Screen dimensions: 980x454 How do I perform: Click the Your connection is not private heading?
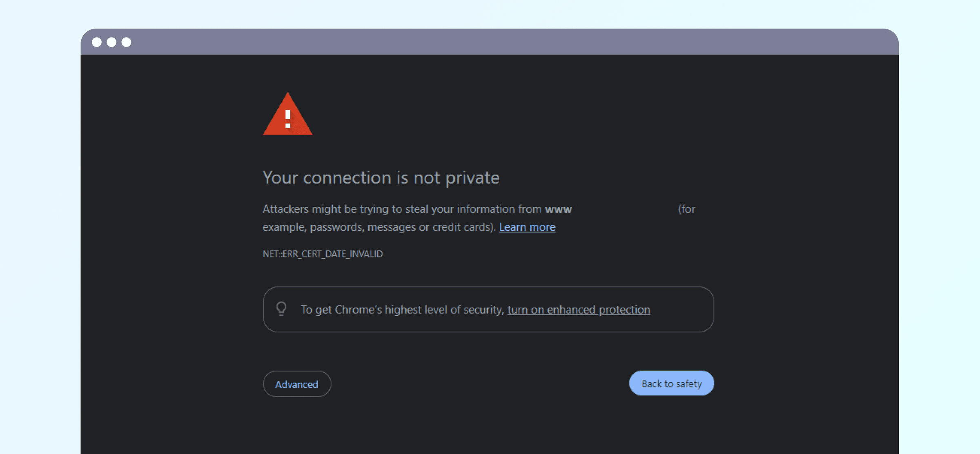(x=381, y=177)
